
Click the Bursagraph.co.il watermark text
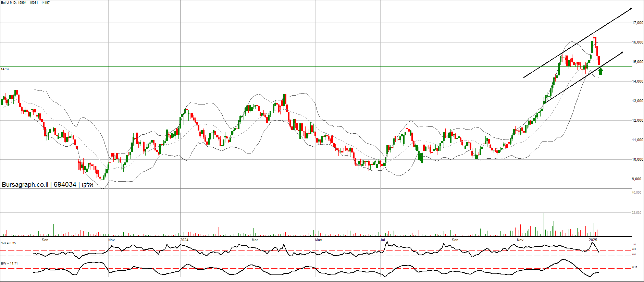25,185
